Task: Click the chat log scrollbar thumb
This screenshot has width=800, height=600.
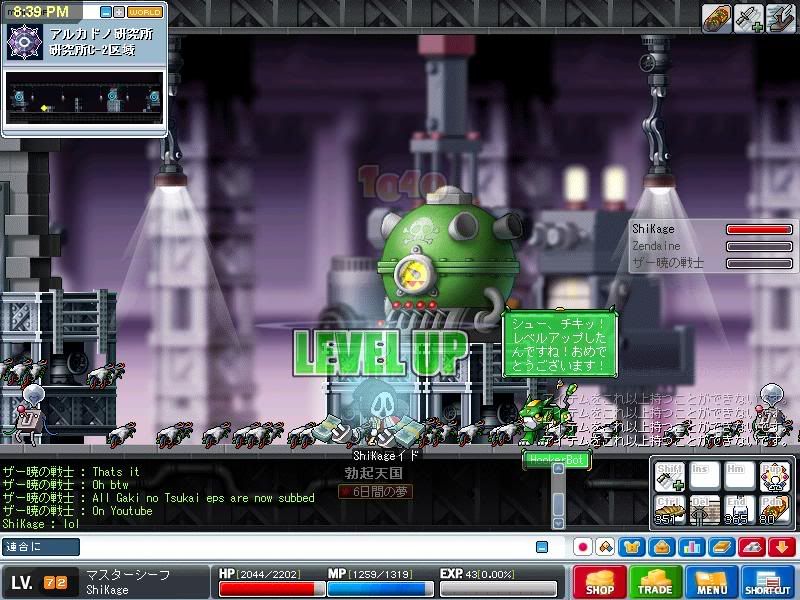Action: [x=558, y=503]
